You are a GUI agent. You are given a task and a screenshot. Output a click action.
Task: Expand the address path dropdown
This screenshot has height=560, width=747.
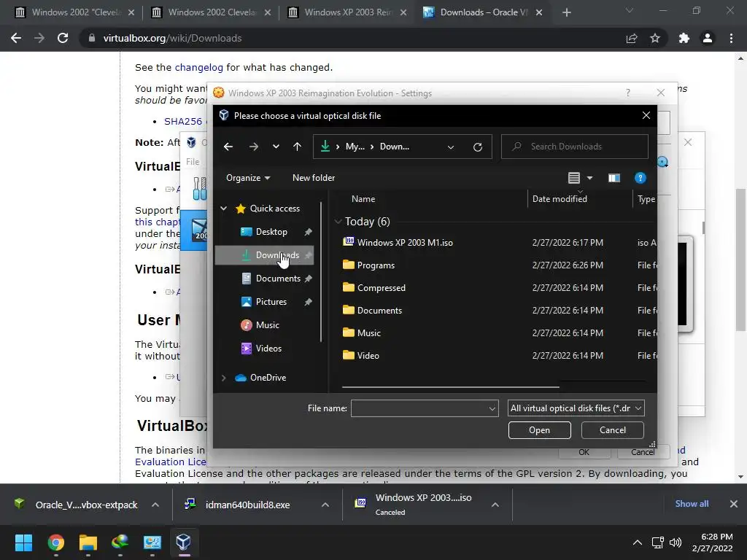pos(451,147)
